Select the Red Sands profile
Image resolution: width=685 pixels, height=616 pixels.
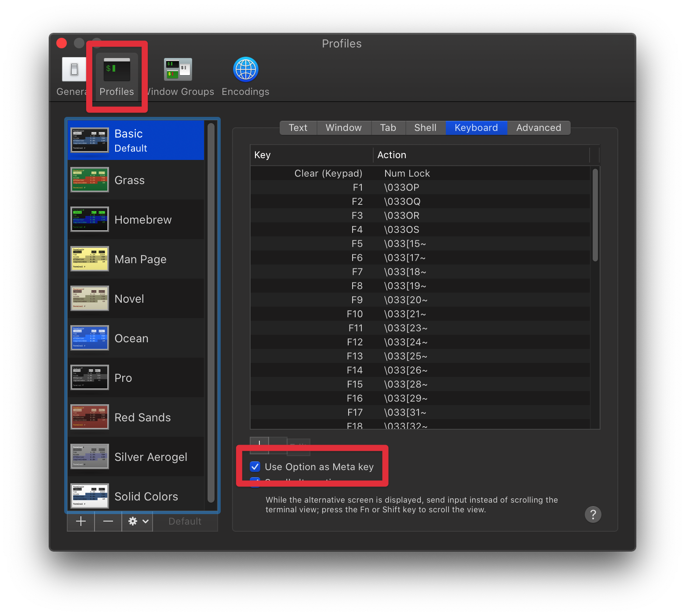tap(136, 417)
